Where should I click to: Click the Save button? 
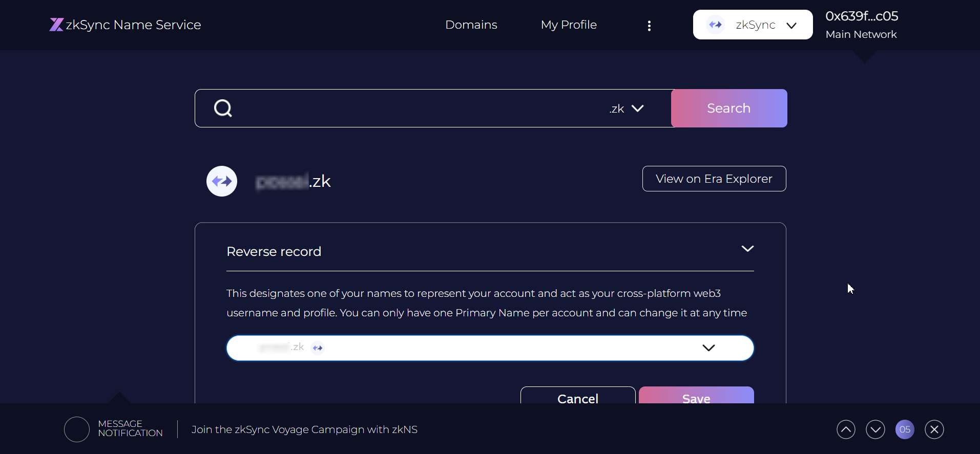point(696,395)
